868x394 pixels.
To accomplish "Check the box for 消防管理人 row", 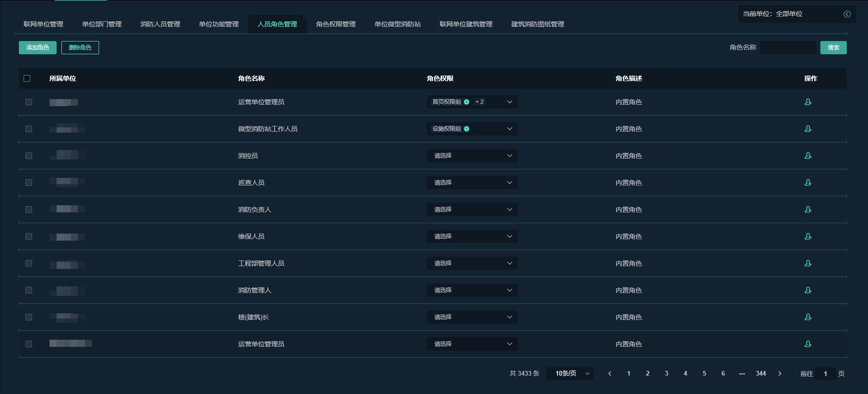I will point(29,290).
